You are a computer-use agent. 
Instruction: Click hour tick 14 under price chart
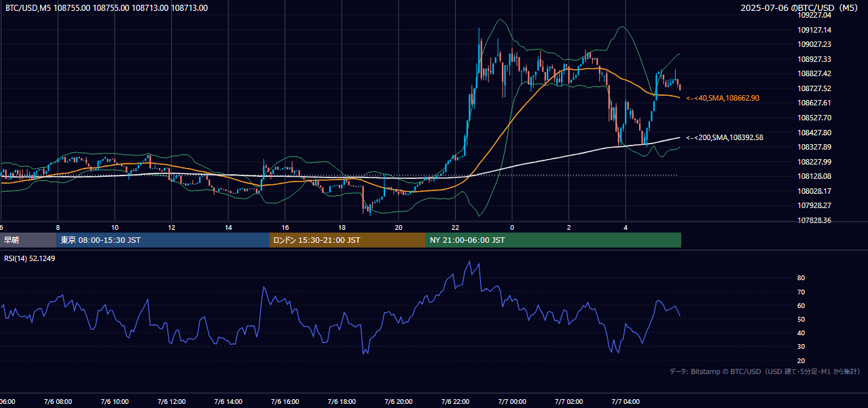tap(228, 227)
